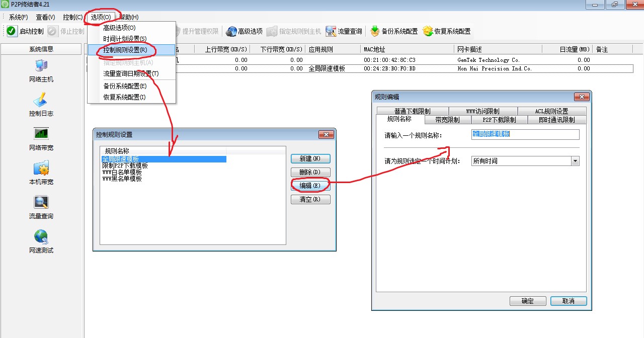The image size is (644, 338).
Task: Switch to the ACL规则设置 tab
Action: 551,111
